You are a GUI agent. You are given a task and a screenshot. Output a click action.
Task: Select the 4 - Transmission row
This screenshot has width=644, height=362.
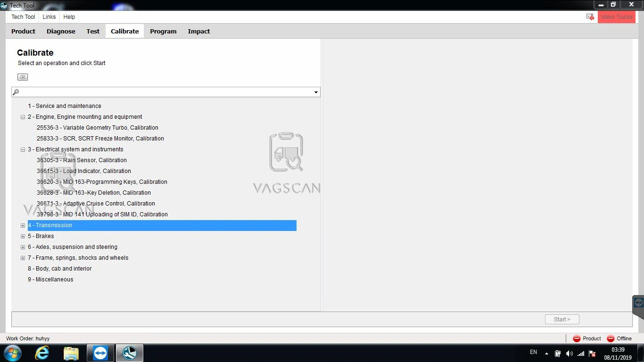pyautogui.click(x=162, y=225)
